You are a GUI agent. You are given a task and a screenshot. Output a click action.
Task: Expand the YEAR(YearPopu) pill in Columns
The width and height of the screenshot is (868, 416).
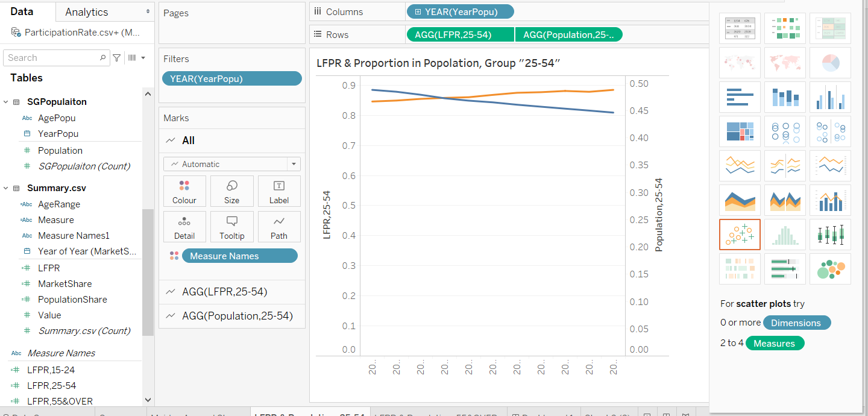[418, 11]
